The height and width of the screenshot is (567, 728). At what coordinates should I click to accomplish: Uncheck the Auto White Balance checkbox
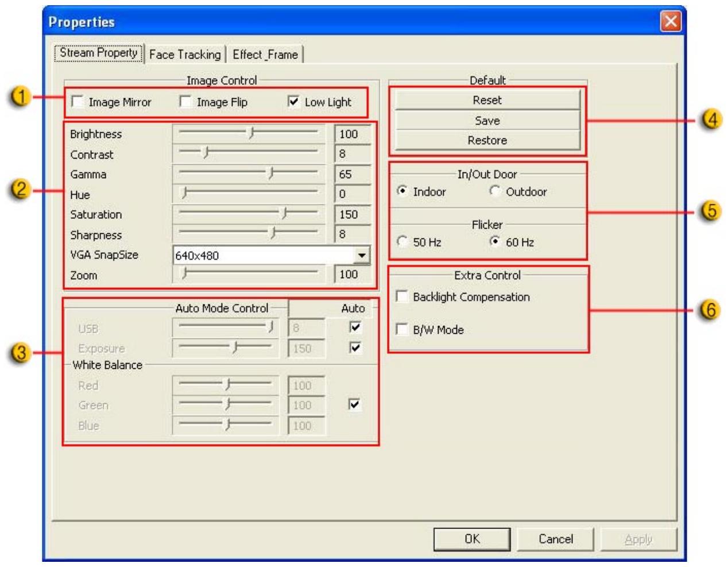click(x=355, y=404)
